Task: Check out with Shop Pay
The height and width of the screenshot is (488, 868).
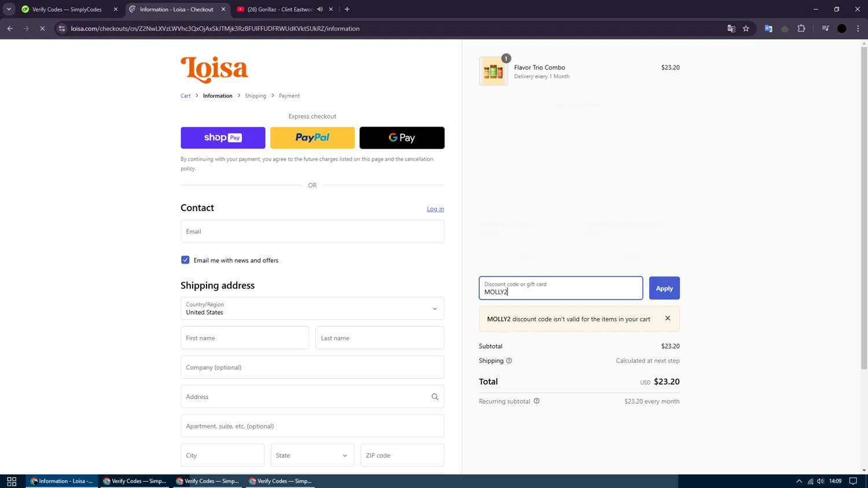Action: point(223,138)
